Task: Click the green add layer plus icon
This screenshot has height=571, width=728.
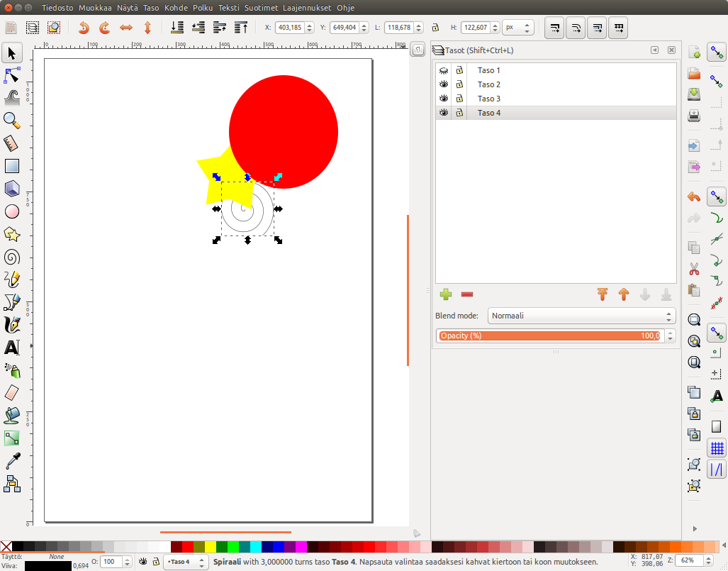Action: pos(446,294)
